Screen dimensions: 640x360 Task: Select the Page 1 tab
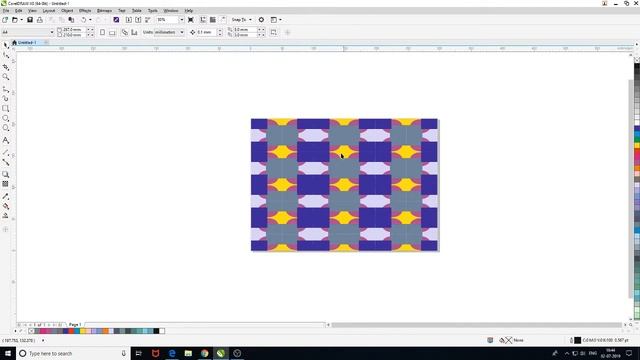pos(75,324)
